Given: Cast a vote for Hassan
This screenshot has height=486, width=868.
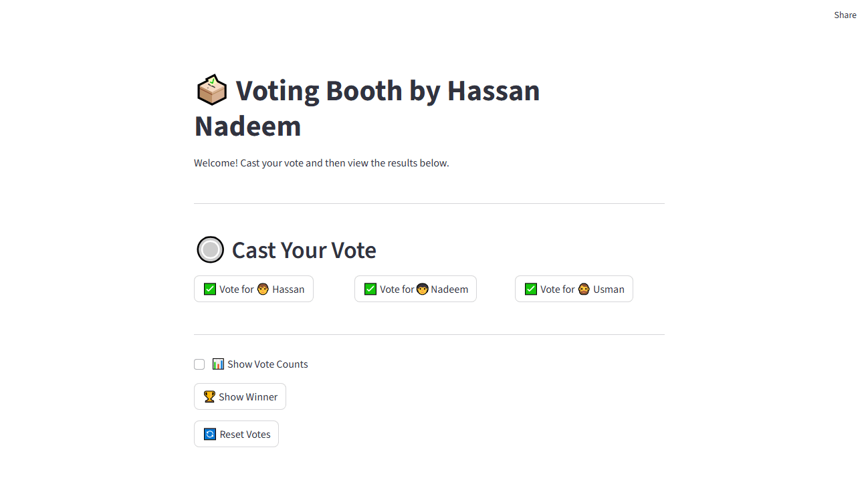Looking at the screenshot, I should pos(253,289).
